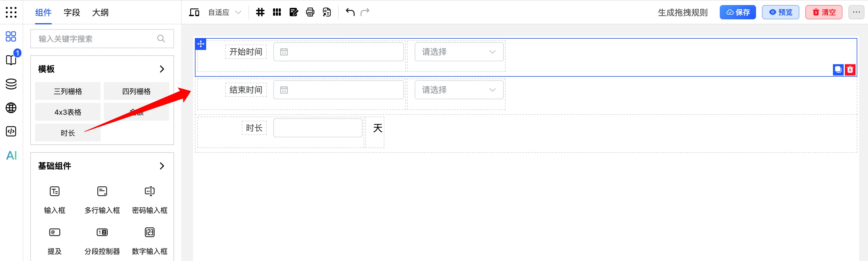
Task: Select the 4x3表格 template
Action: [68, 112]
